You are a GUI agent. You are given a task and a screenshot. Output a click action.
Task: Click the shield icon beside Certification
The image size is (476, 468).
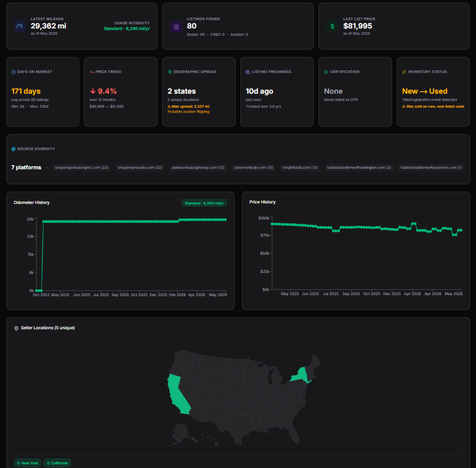point(326,72)
